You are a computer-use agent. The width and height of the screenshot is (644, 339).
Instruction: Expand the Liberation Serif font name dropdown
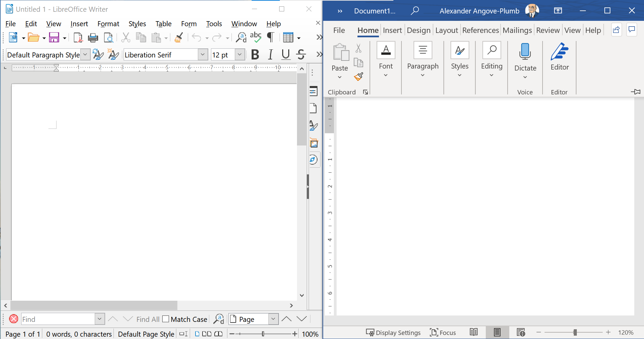click(x=203, y=54)
